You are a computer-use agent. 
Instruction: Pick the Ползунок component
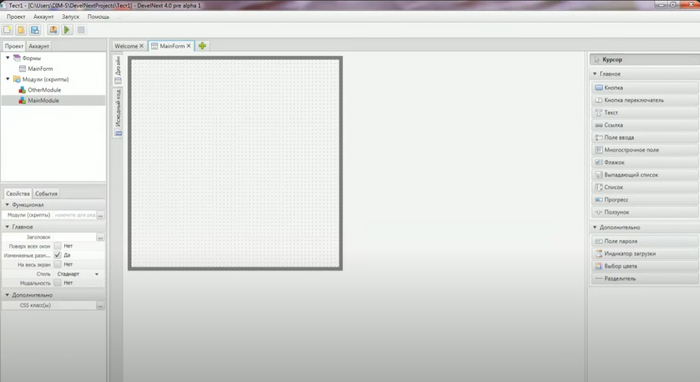point(645,212)
